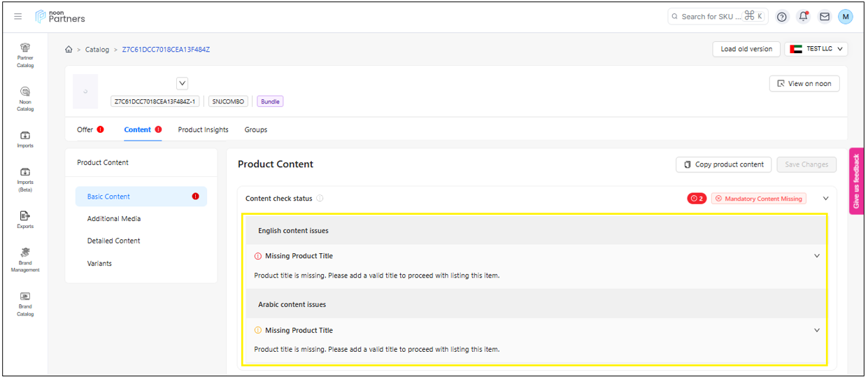Collapse the Content check status panel
868x377 pixels.
pyautogui.click(x=825, y=199)
